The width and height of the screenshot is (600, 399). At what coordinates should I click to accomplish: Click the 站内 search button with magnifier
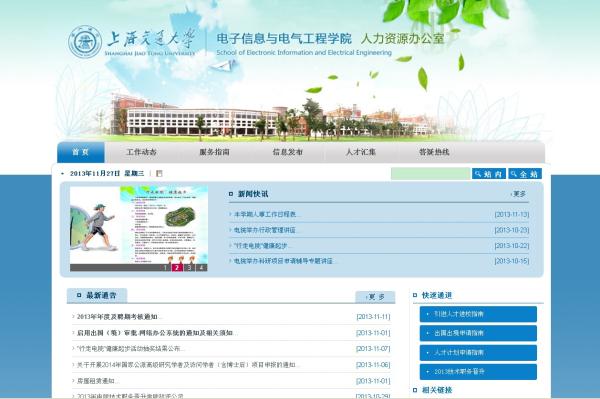(489, 174)
